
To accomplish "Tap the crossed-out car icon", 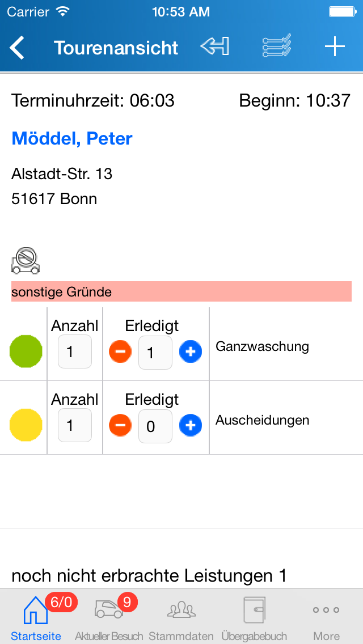I will pos(26,261).
